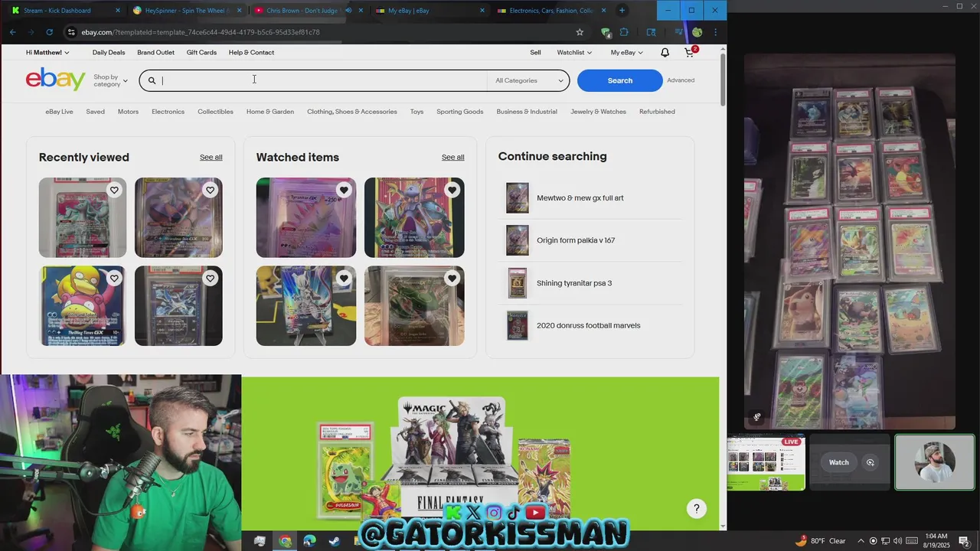This screenshot has height=551, width=980.
Task: Switch to the Electronics, Cars, Fashion tab
Action: (x=551, y=11)
